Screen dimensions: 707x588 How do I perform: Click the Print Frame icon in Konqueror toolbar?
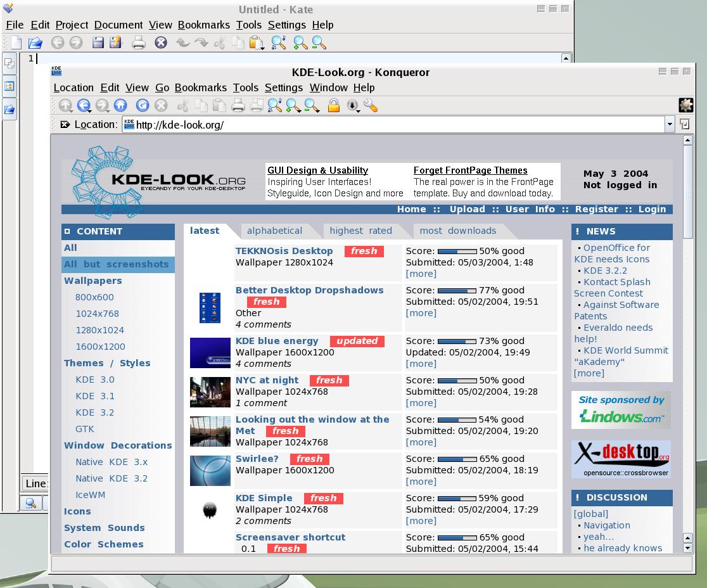tap(257, 106)
